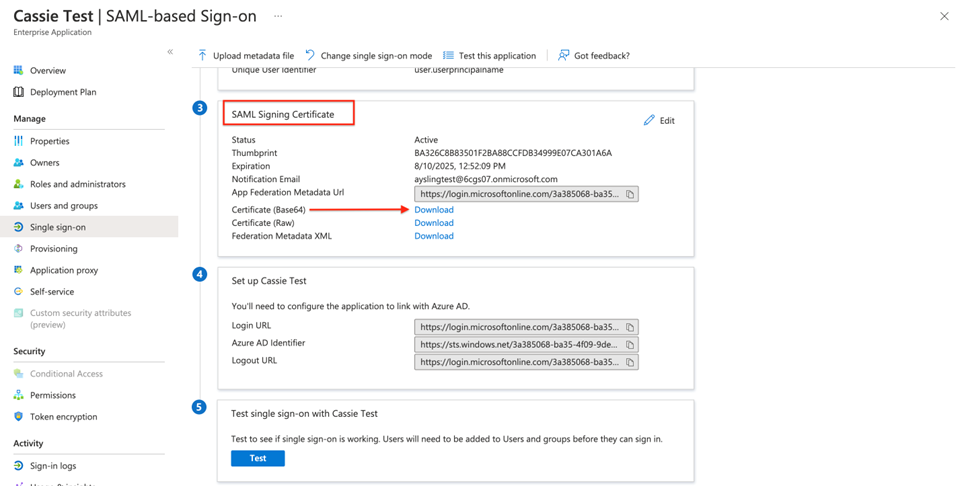This screenshot has width=964, height=486.
Task: Upload metadata file from toolbar
Action: click(245, 56)
